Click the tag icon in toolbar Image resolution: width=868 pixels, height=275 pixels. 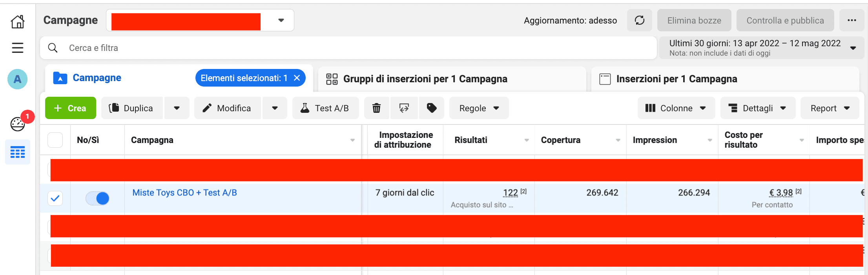[x=432, y=108]
